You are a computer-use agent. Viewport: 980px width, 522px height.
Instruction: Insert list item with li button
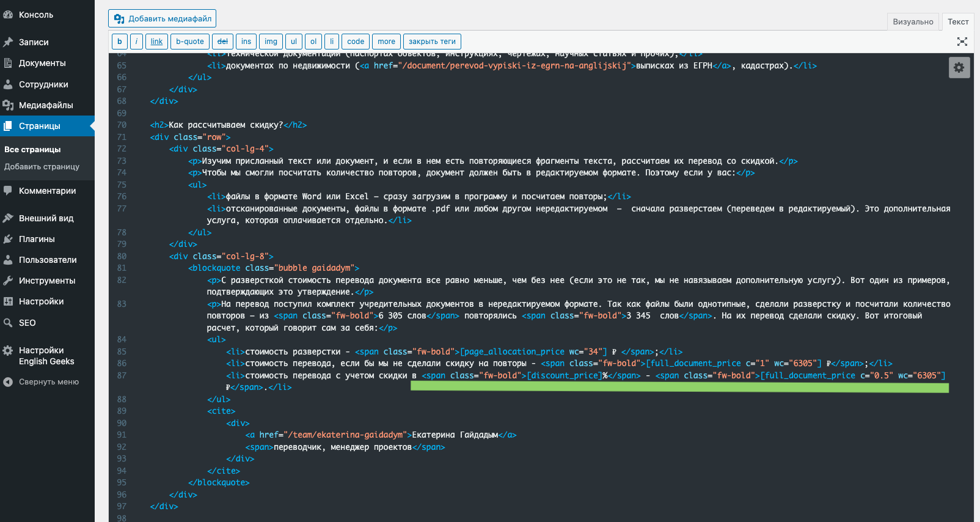(x=332, y=42)
